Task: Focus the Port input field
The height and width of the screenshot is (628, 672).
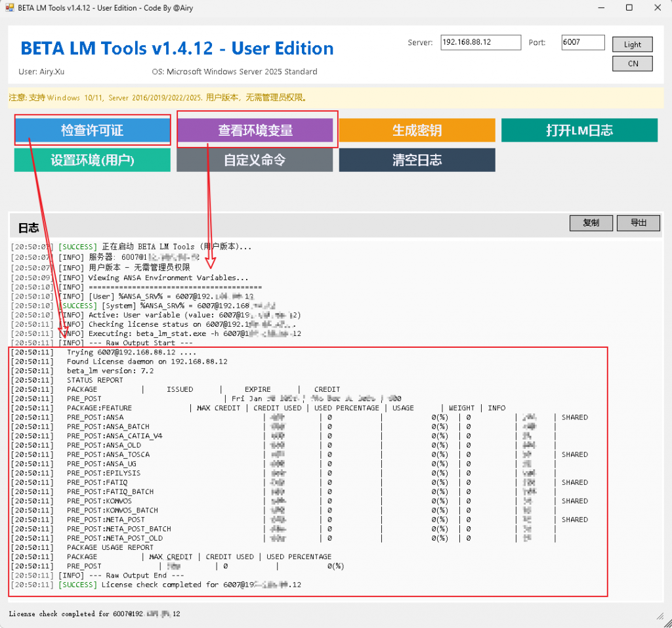Action: pos(582,43)
